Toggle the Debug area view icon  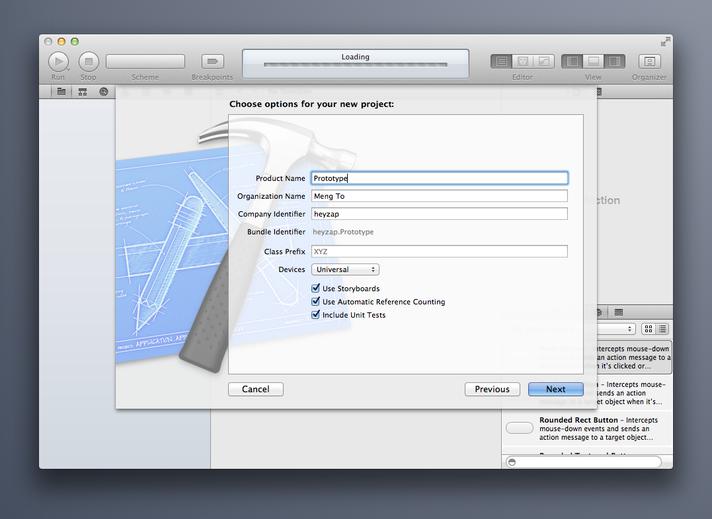pos(593,61)
